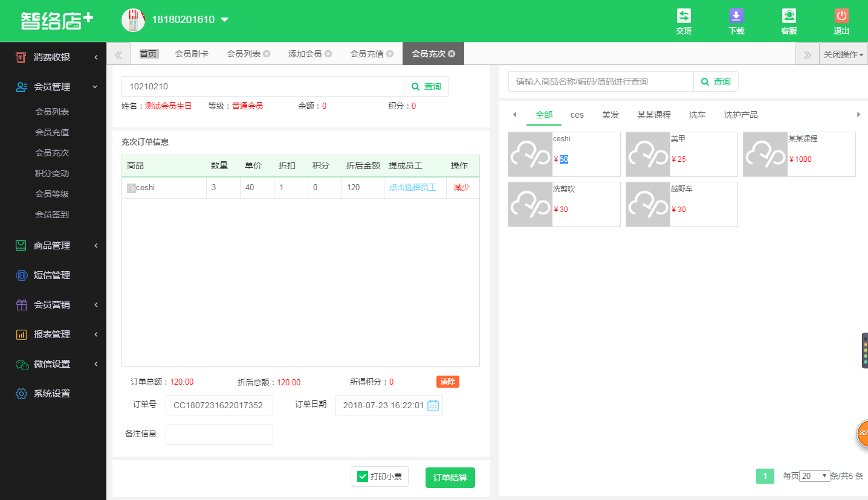Open the 下载 download icon
This screenshot has width=868, height=500.
coord(736,17)
